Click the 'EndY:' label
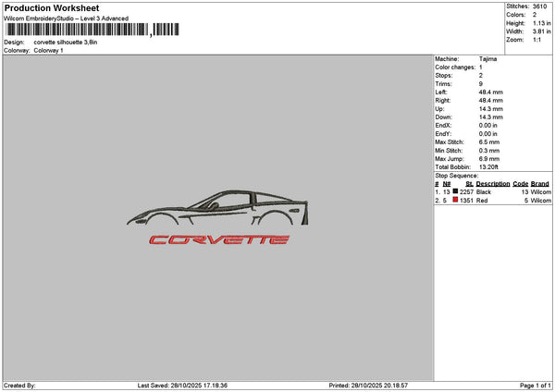Viewport: 555px width, 392px height. click(x=443, y=134)
